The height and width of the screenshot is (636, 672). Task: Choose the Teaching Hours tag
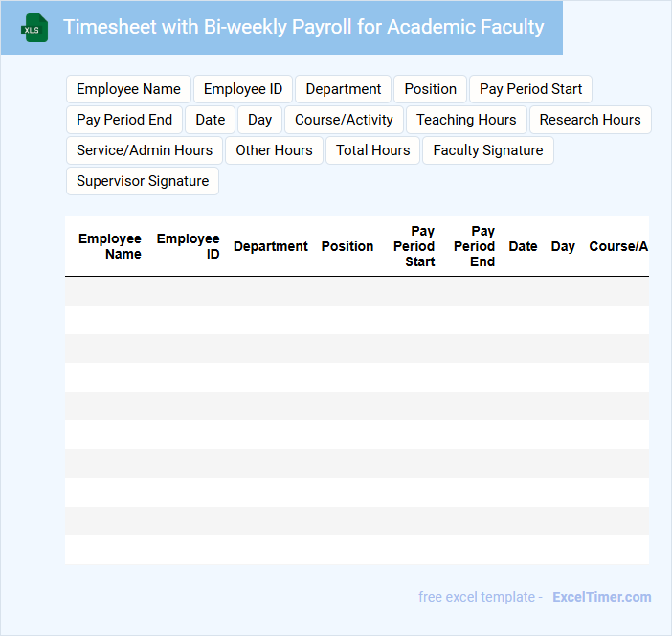click(466, 120)
